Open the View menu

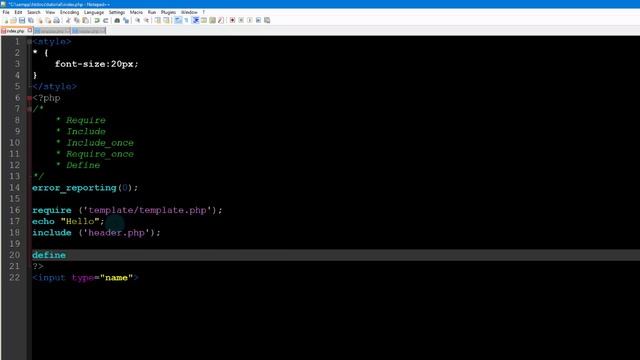pyautogui.click(x=50, y=12)
